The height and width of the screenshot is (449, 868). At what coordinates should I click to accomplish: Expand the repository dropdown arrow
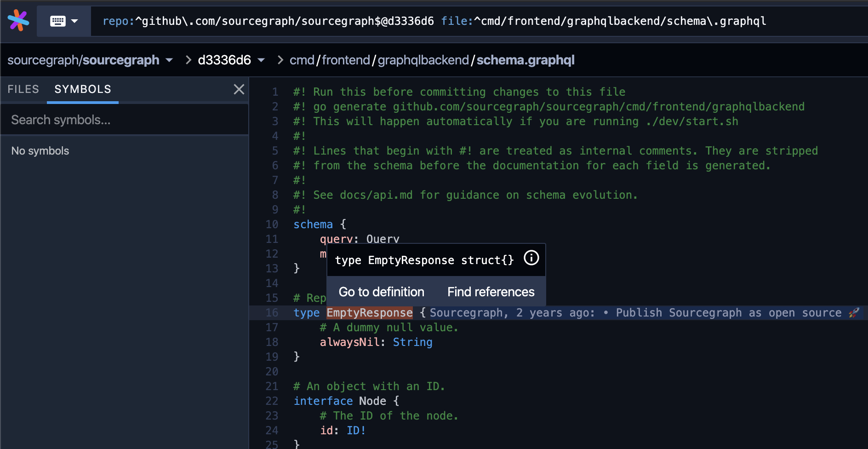coord(169,60)
